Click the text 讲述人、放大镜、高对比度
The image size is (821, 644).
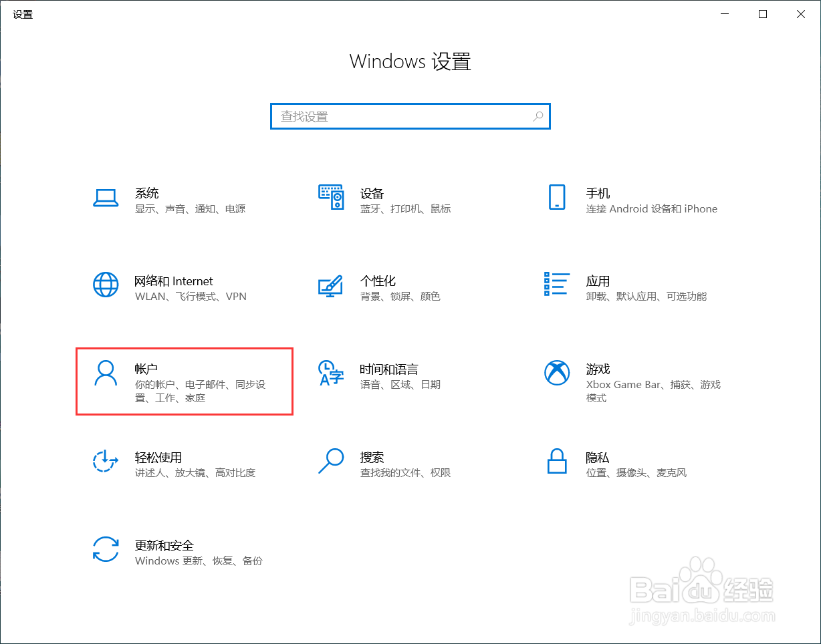195,473
